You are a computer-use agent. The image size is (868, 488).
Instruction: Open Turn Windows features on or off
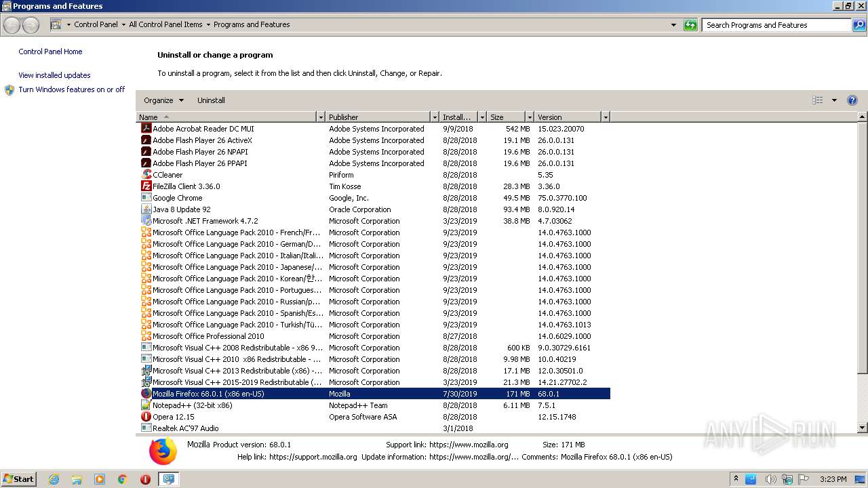pos(71,89)
